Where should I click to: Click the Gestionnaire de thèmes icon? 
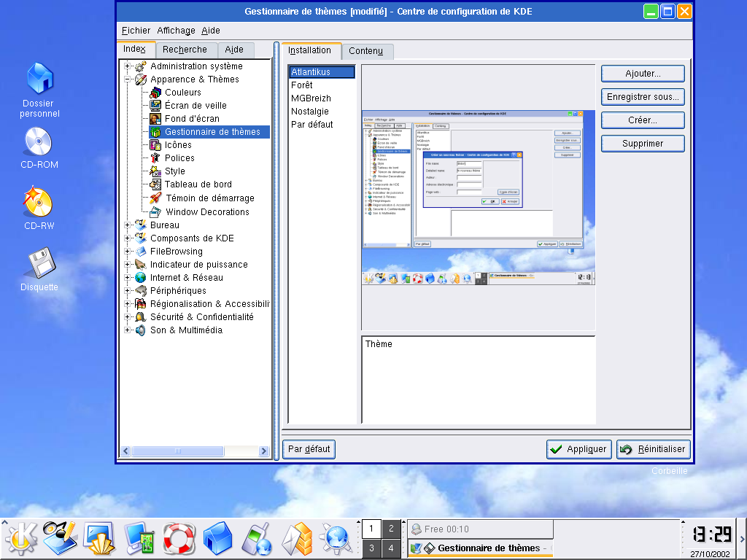pyautogui.click(x=155, y=132)
